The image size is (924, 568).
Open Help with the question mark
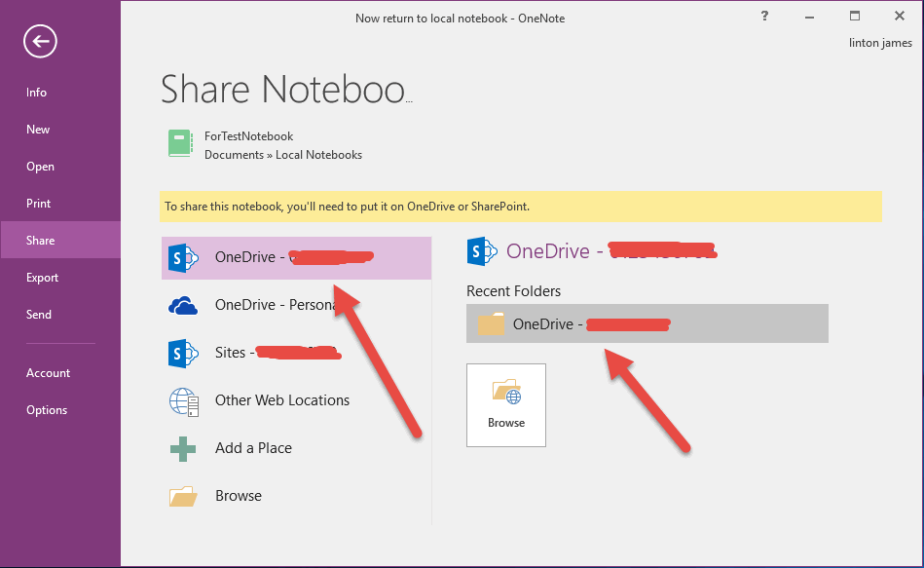[764, 16]
